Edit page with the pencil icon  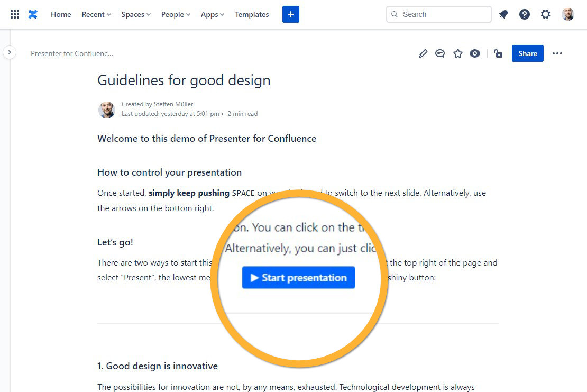423,53
